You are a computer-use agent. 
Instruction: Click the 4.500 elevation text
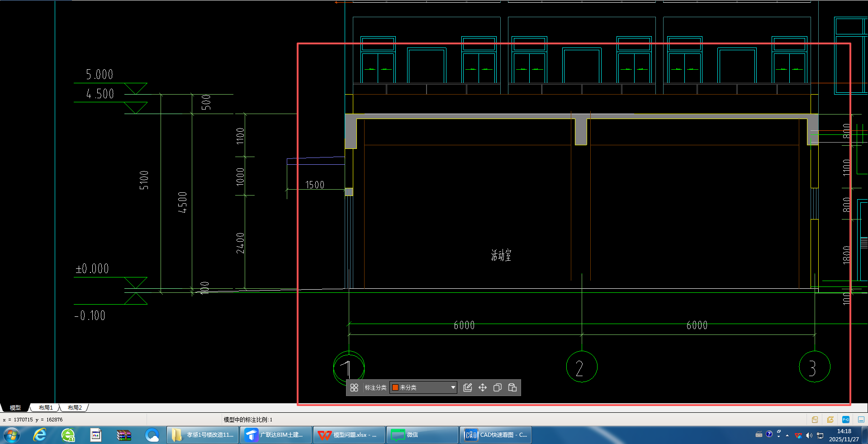tap(100, 94)
